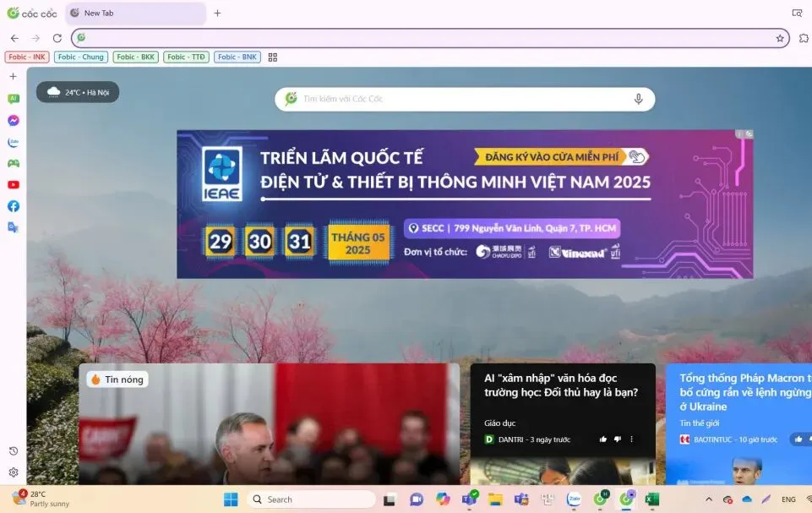Bookmark this page with the star icon
812x513 pixels.
(780, 38)
